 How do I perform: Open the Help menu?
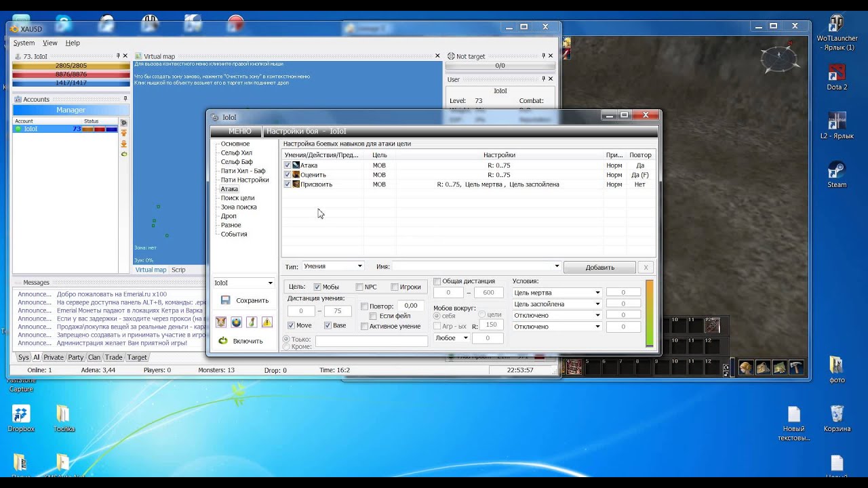tap(73, 43)
